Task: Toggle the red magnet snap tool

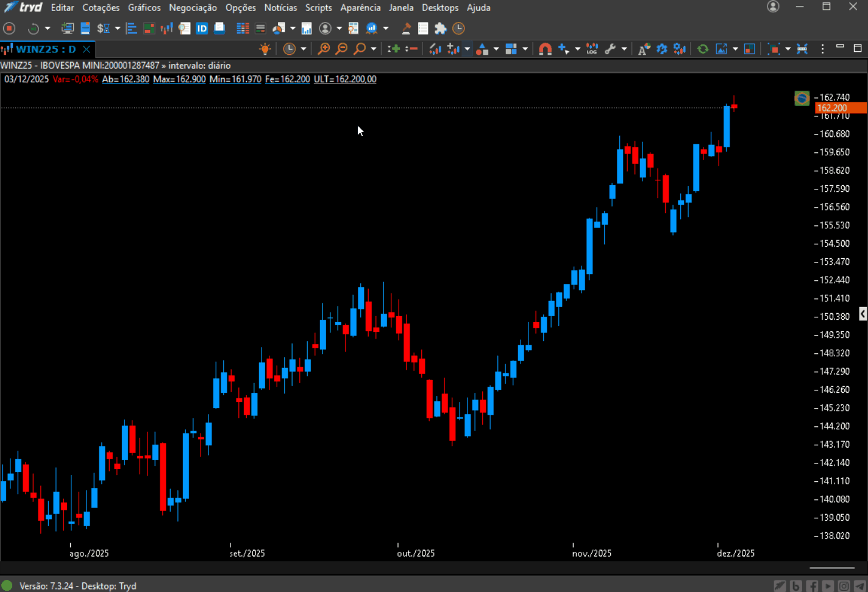Action: (x=545, y=49)
